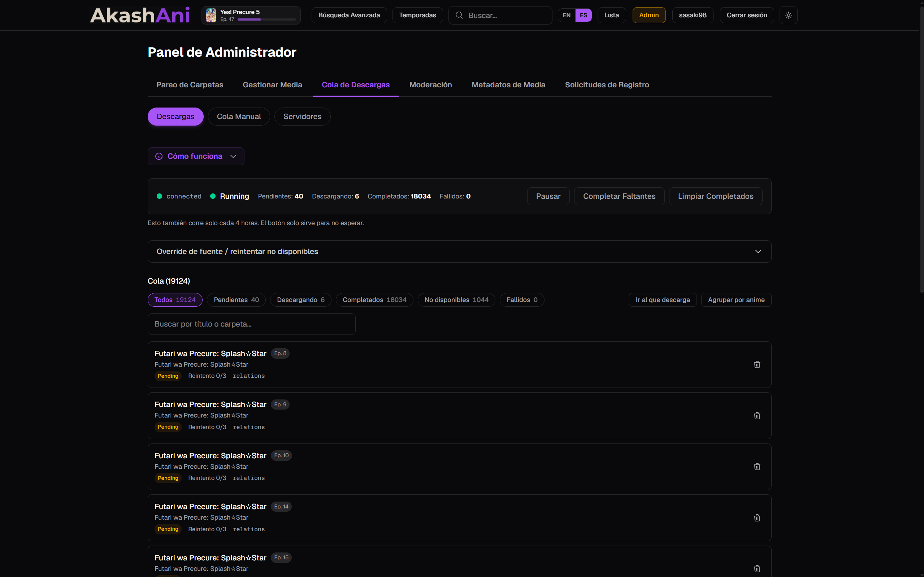Filter queue by Descargando 6
Image resolution: width=924 pixels, height=577 pixels.
click(300, 300)
